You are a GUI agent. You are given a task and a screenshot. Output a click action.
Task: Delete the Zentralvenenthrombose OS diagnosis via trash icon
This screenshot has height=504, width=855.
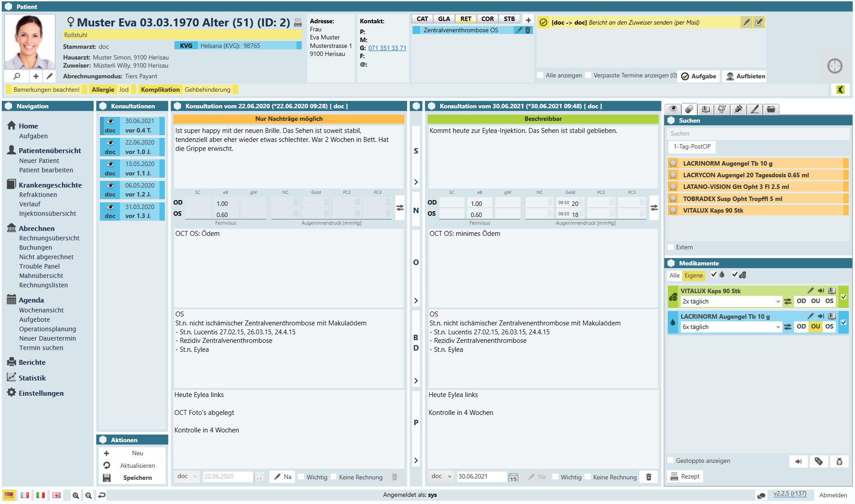click(528, 30)
